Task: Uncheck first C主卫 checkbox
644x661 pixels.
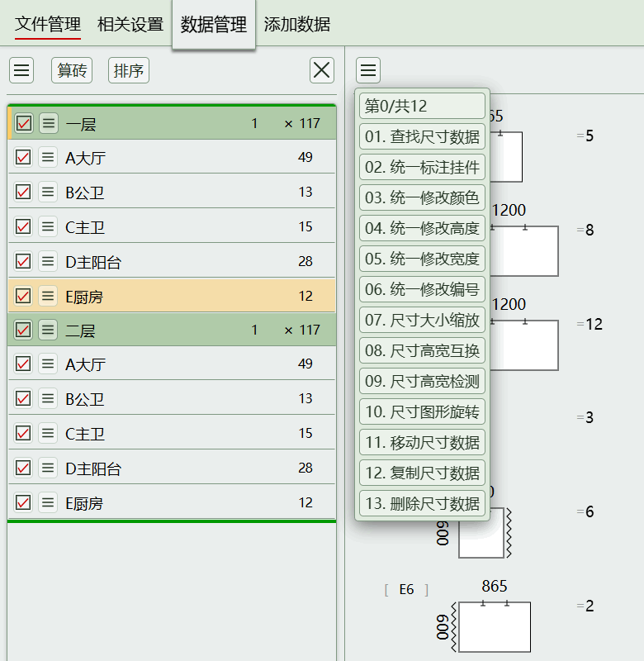Action: (x=23, y=226)
